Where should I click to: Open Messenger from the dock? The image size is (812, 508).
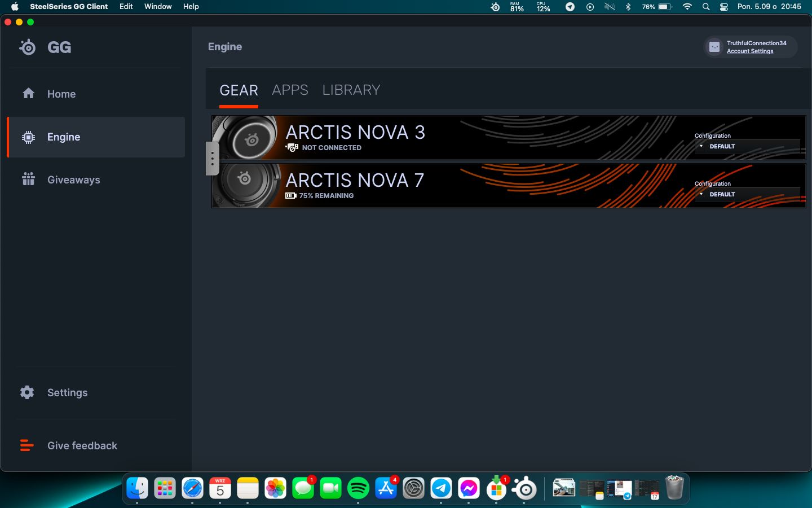pos(469,488)
